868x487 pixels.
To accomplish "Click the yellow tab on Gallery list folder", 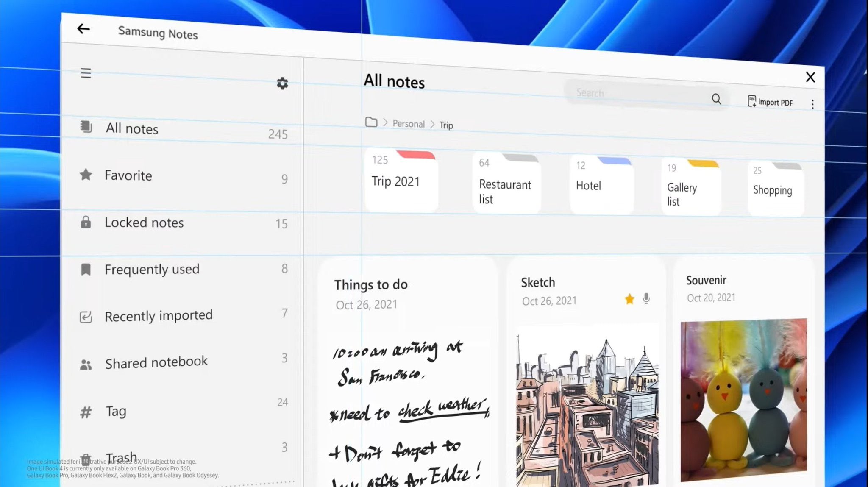I will point(704,164).
